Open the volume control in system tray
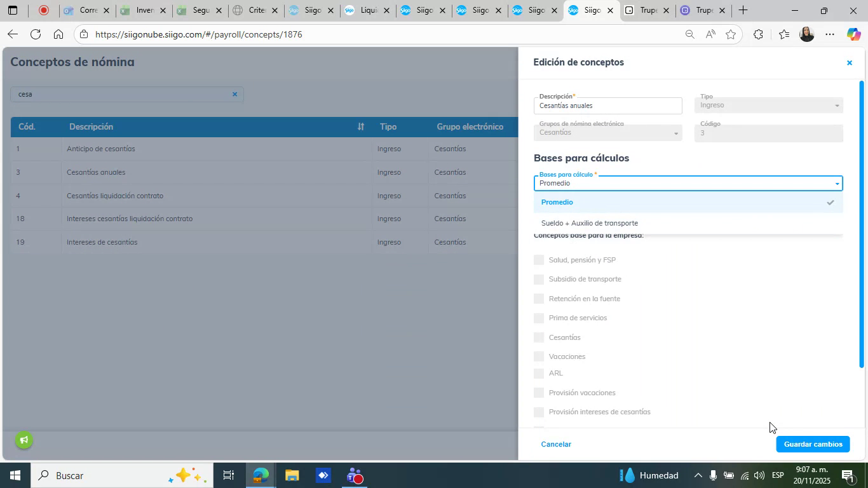 pyautogui.click(x=759, y=475)
